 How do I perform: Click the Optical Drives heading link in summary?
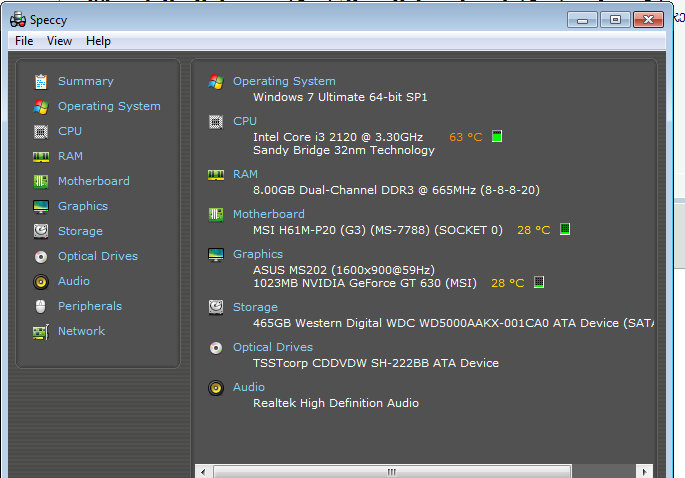click(273, 347)
